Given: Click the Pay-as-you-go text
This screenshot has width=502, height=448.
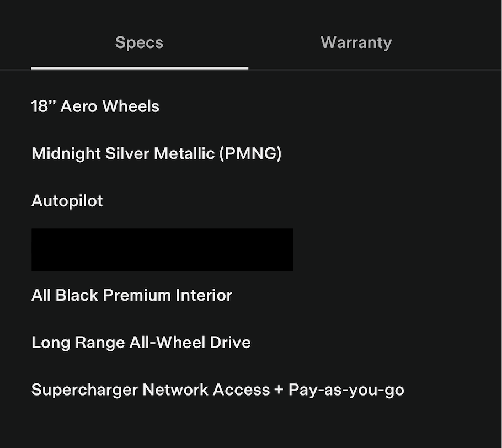Looking at the screenshot, I should tap(346, 390).
